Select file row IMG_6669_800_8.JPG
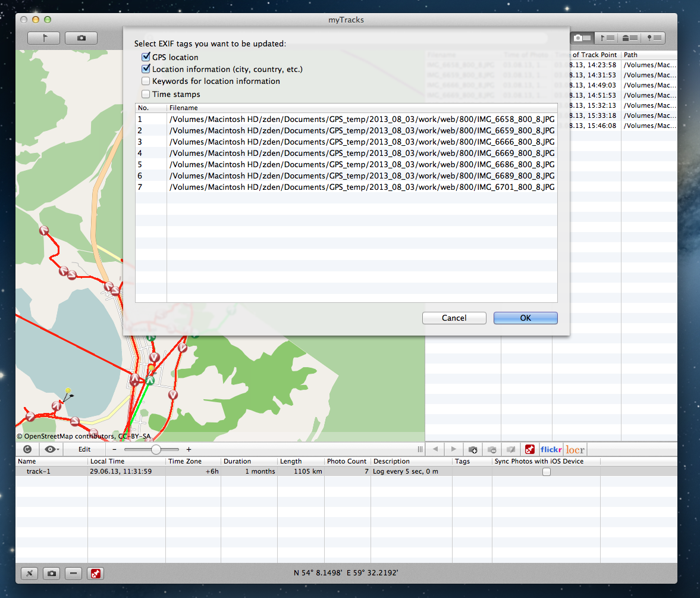 pos(346,153)
